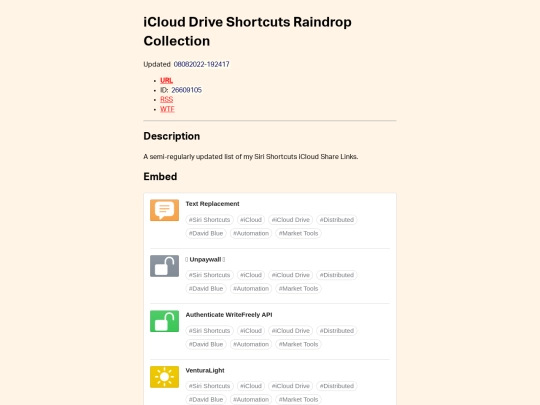Viewport: 540px width, 405px height.
Task: Click #David Blue tag under Unpaywall
Action: pos(206,289)
